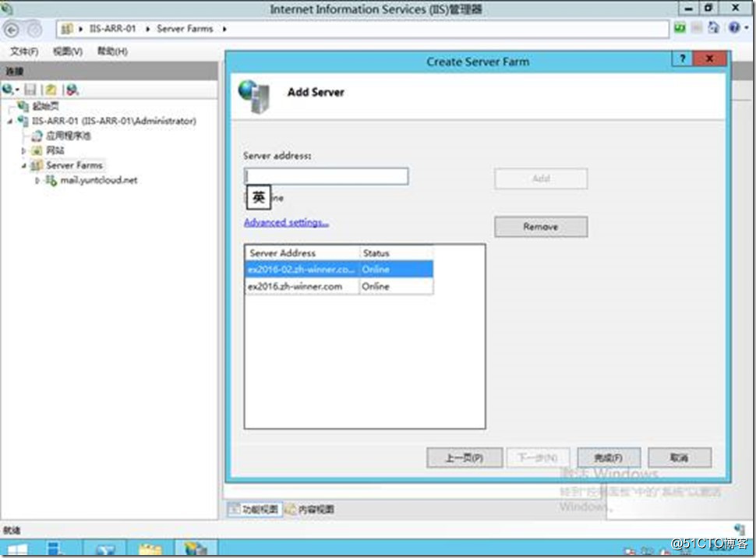Expand the 网站 node
The height and width of the screenshot is (558, 756).
(23, 151)
